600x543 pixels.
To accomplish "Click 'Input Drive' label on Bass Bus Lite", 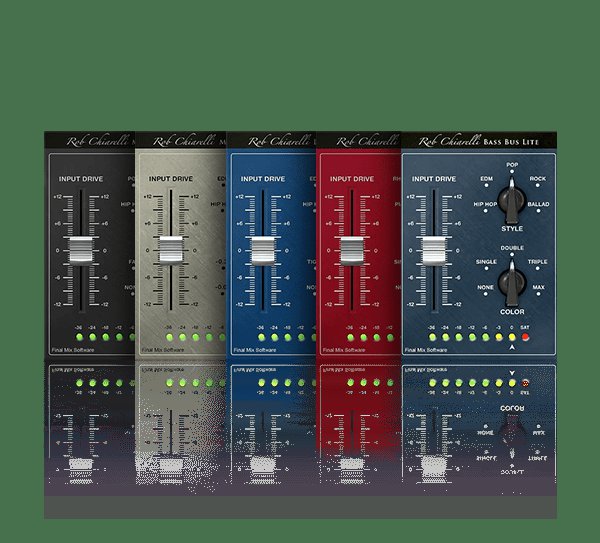I will (434, 179).
